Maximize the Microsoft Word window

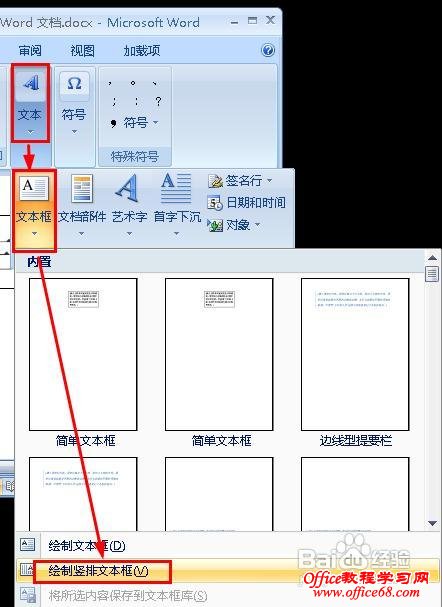[x=252, y=20]
